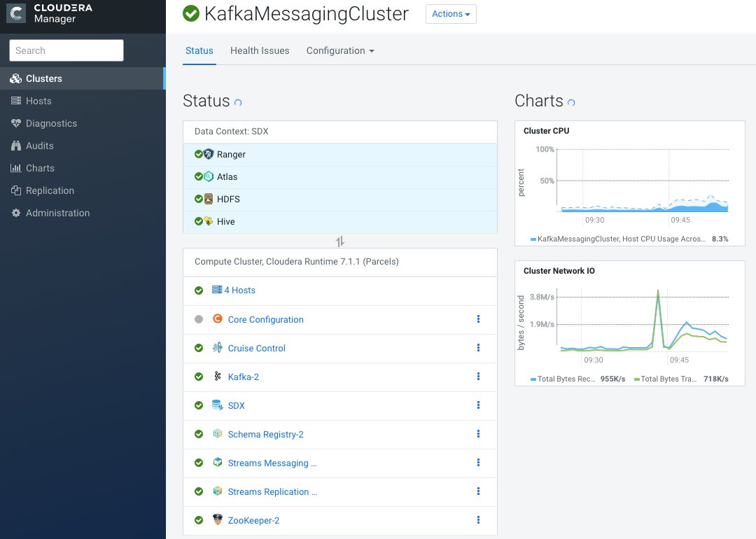Click the Total Bytes Tra legend entry

pos(681,379)
